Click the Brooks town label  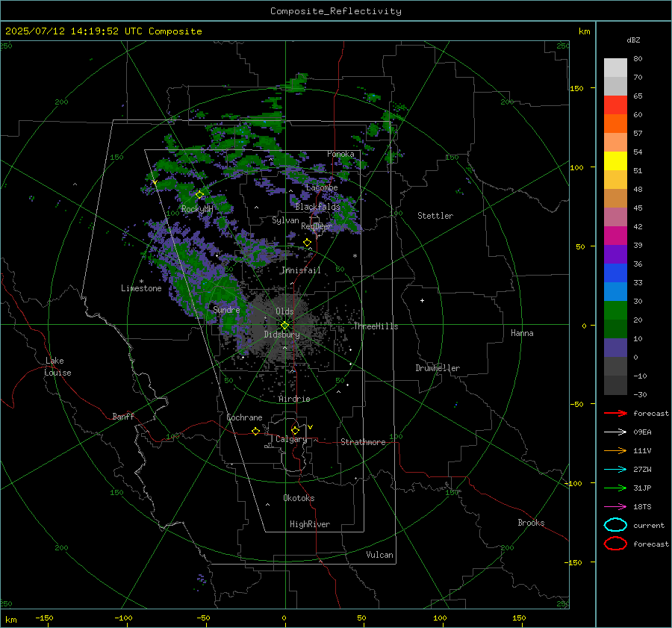click(x=531, y=523)
